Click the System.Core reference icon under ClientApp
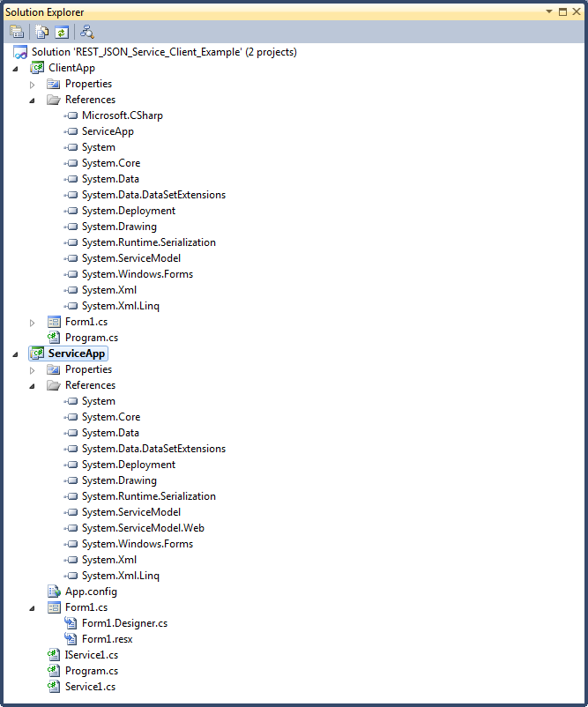Image resolution: width=588 pixels, height=707 pixels. click(71, 163)
